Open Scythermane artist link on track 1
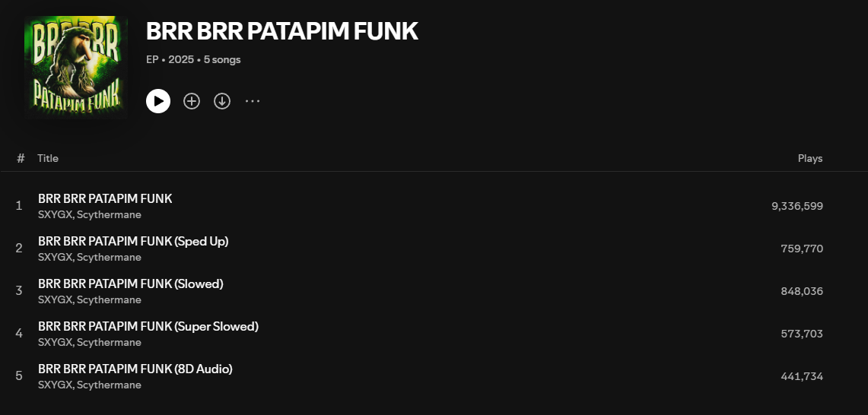The image size is (868, 415). 109,215
